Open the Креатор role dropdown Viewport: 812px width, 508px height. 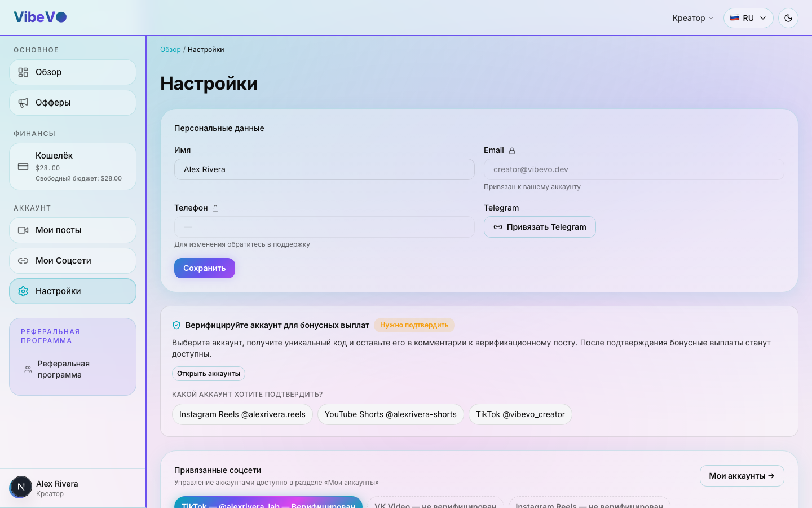692,18
